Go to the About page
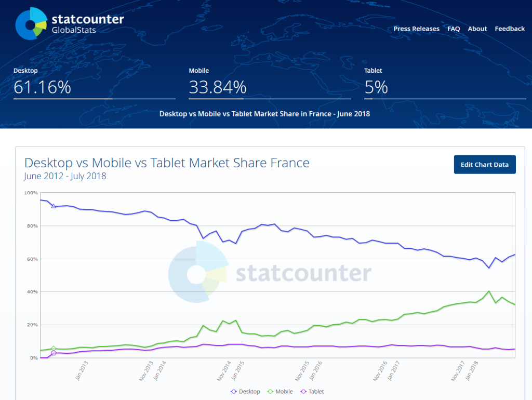 (477, 29)
